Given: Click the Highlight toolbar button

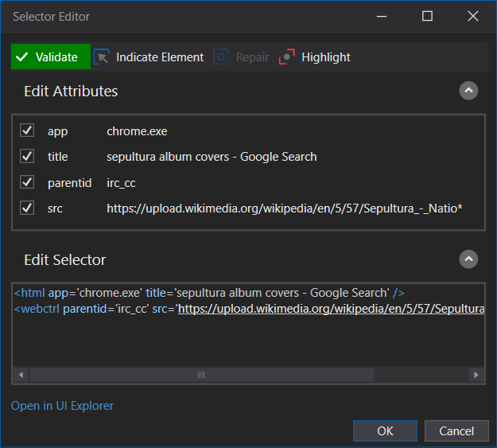Looking at the screenshot, I should [315, 57].
